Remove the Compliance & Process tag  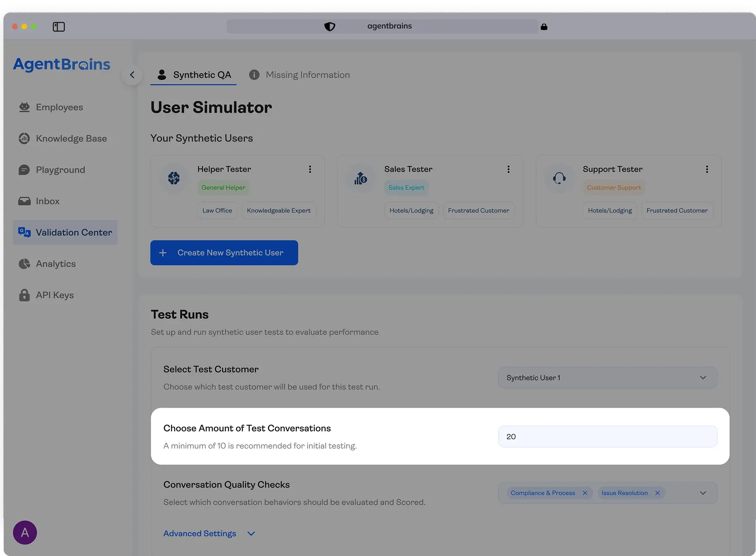coord(585,493)
